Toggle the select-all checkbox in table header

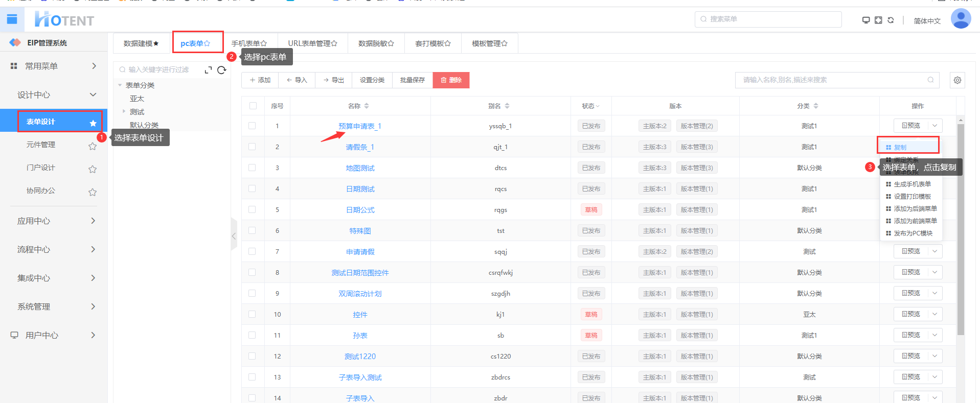(253, 106)
